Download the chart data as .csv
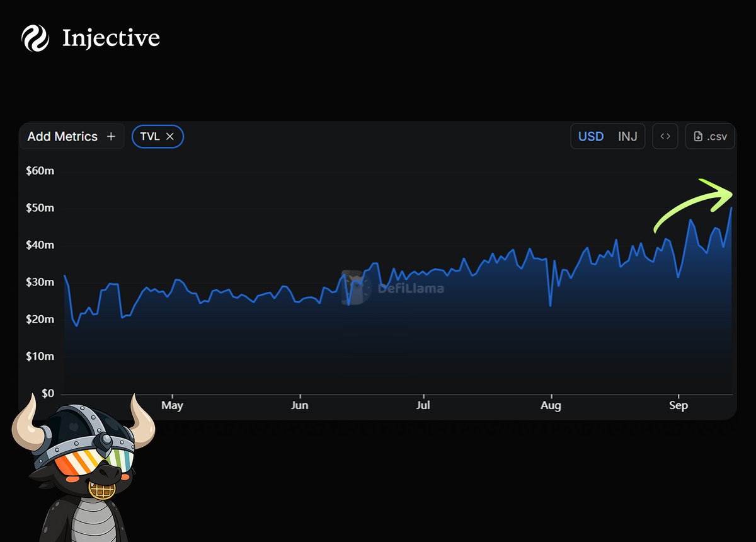The width and height of the screenshot is (756, 542). (x=710, y=136)
